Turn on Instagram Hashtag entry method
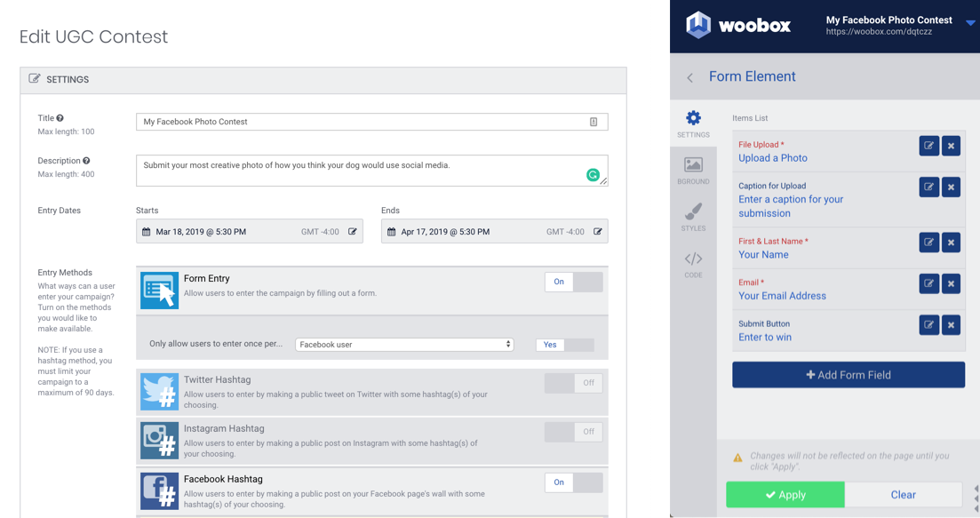 (574, 432)
